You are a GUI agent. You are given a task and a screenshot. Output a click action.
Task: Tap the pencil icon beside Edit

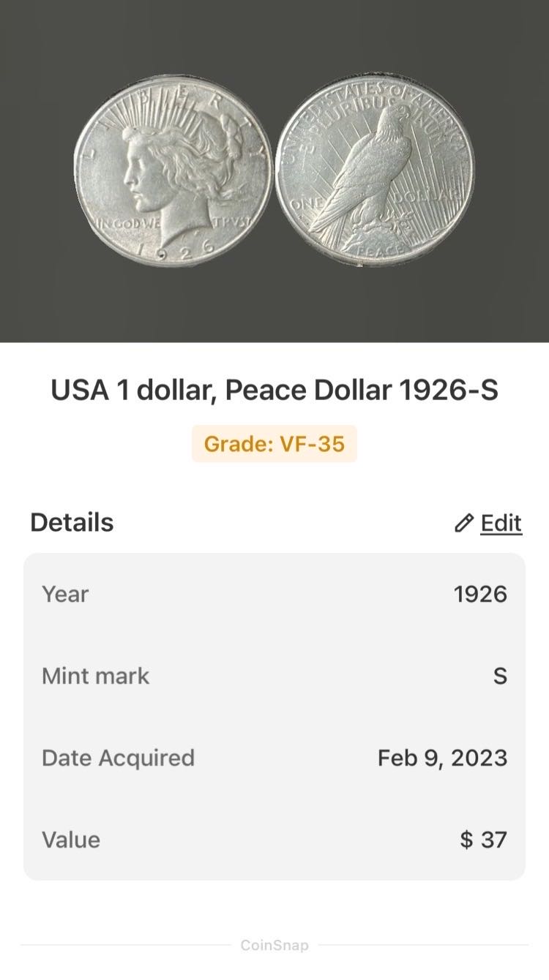(463, 523)
